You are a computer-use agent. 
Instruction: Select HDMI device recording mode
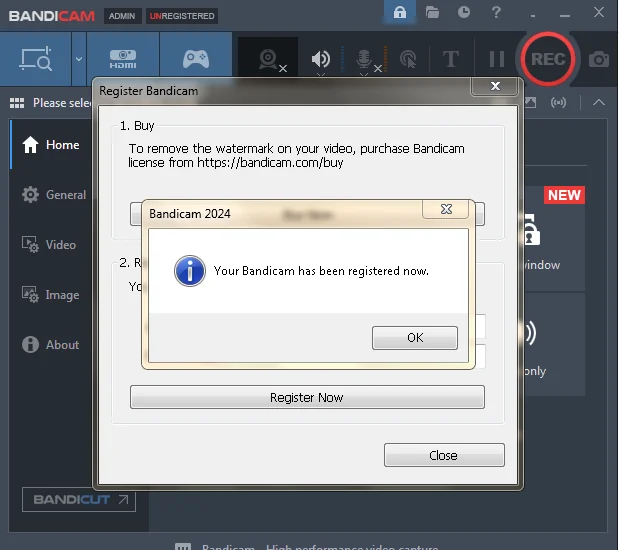point(123,59)
